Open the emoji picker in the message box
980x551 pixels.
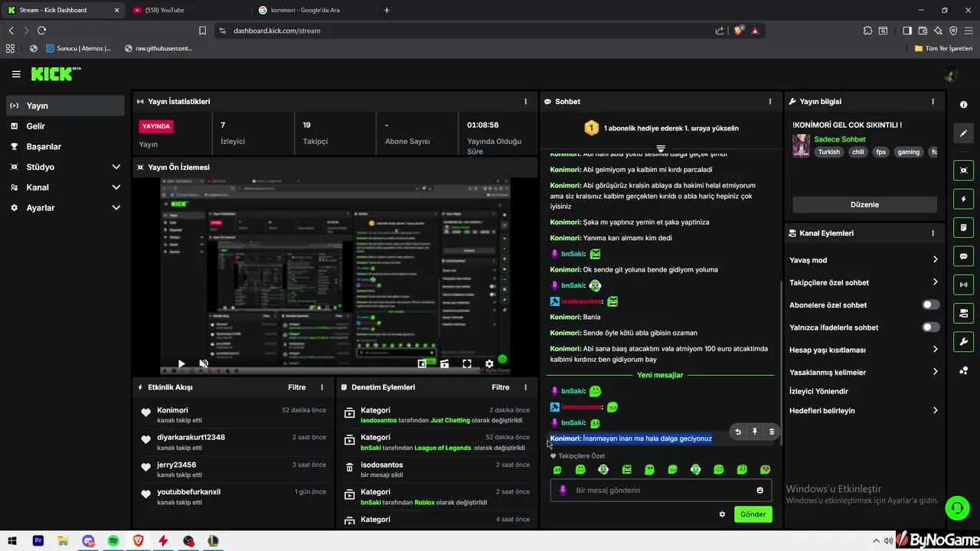tap(759, 491)
